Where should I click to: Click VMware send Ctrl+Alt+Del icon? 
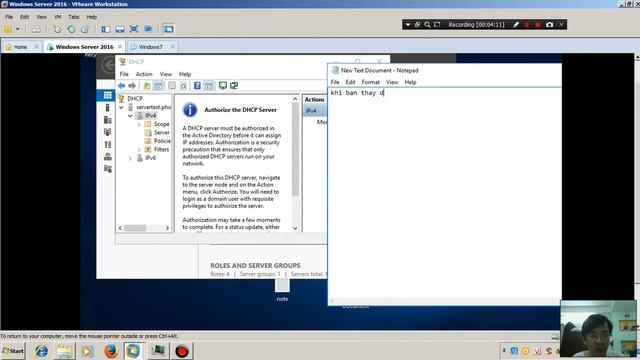36,29
